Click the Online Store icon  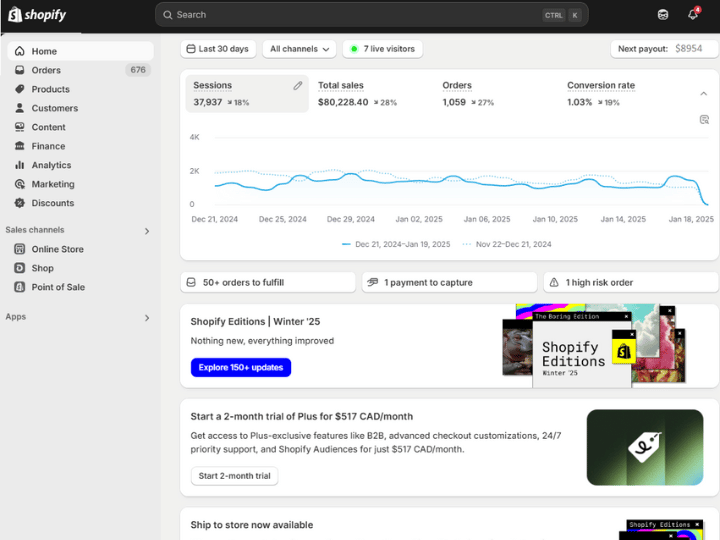tap(19, 249)
